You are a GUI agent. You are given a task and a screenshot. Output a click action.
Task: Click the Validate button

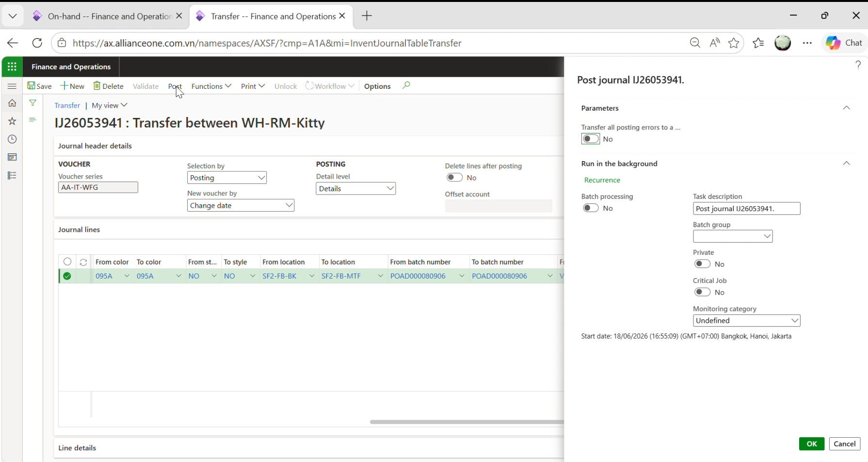tap(145, 86)
